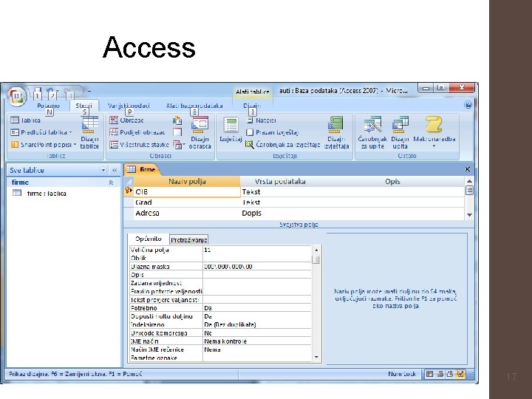Create a form with Obrazac
This screenshot has height=399, width=532.
pos(127,120)
